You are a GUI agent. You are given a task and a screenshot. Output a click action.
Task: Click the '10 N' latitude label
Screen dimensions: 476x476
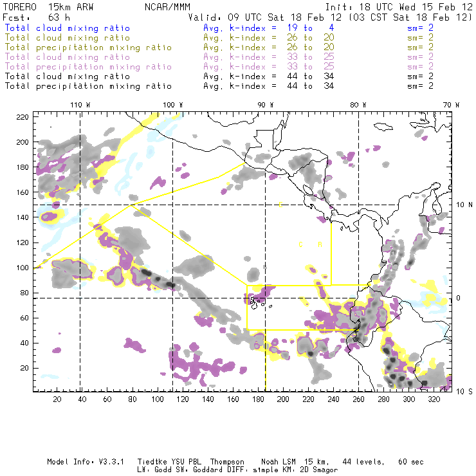464,205
